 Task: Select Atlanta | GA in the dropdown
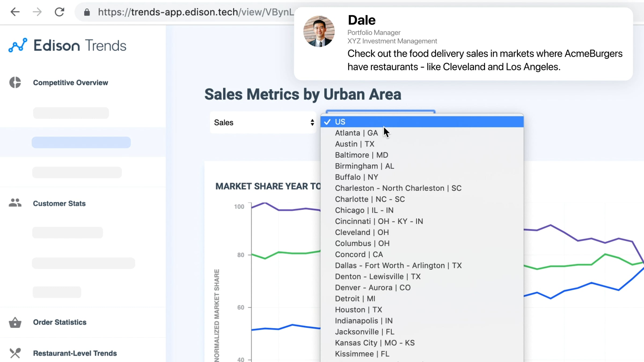pyautogui.click(x=356, y=133)
